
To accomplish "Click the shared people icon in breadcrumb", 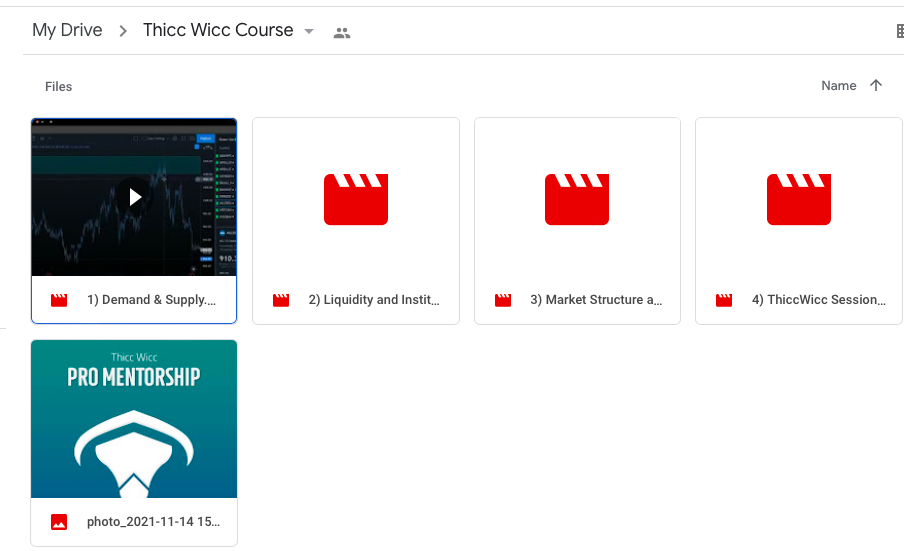I will point(342,32).
